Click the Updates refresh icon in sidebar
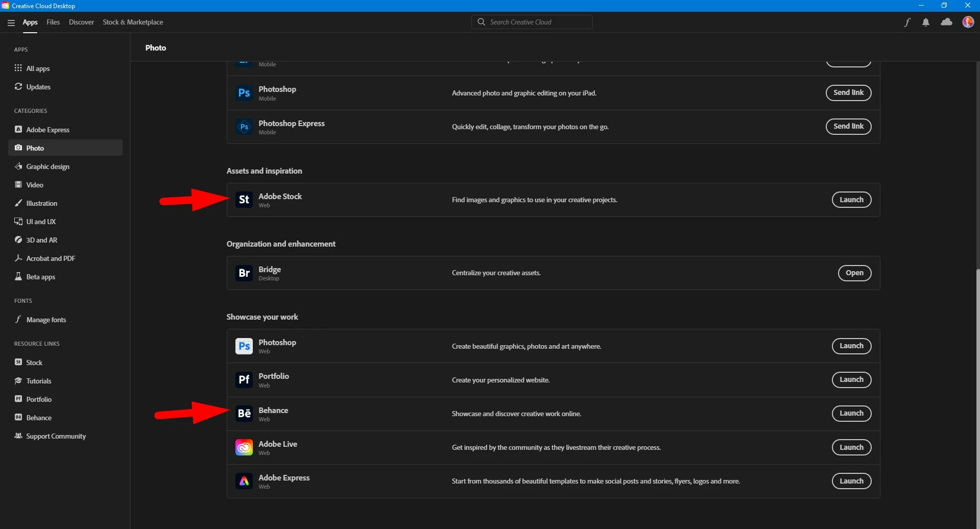 coord(18,86)
